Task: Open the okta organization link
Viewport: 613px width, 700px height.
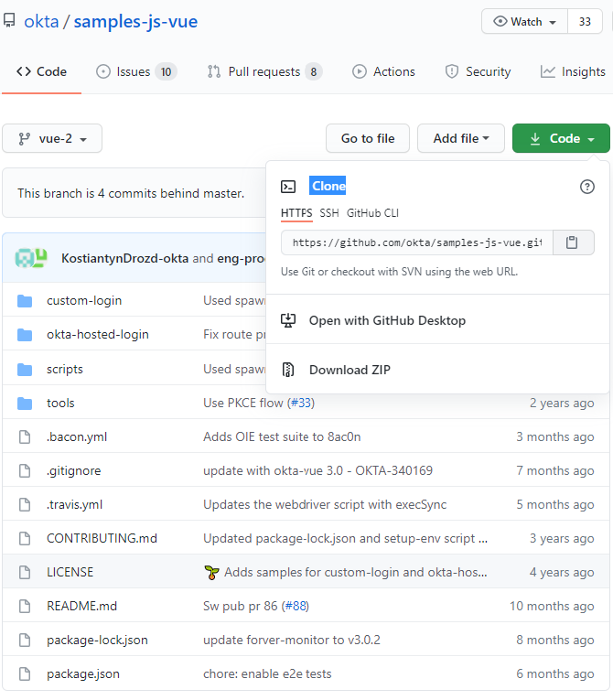Action: [x=41, y=21]
